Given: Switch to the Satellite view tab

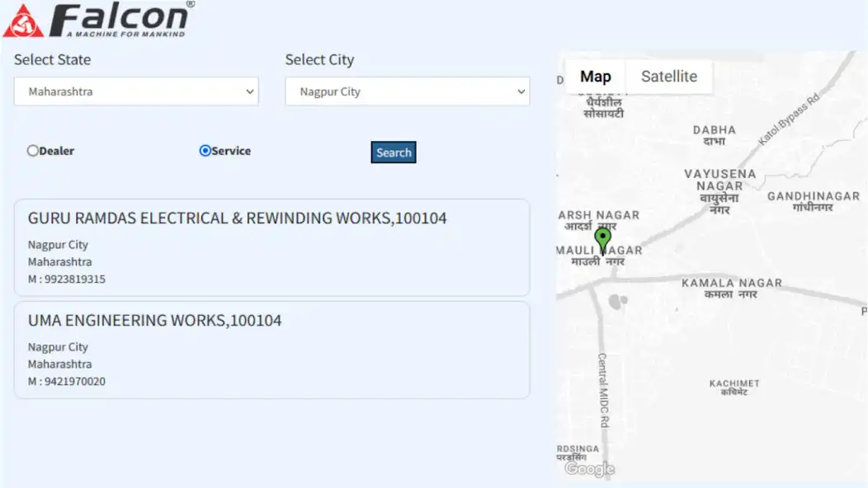Looking at the screenshot, I should click(x=668, y=77).
